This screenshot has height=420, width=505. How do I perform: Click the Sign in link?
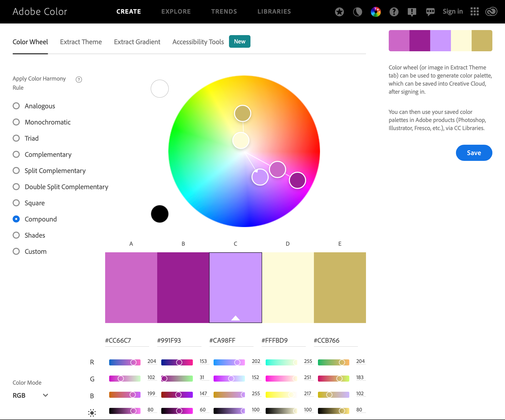click(453, 12)
